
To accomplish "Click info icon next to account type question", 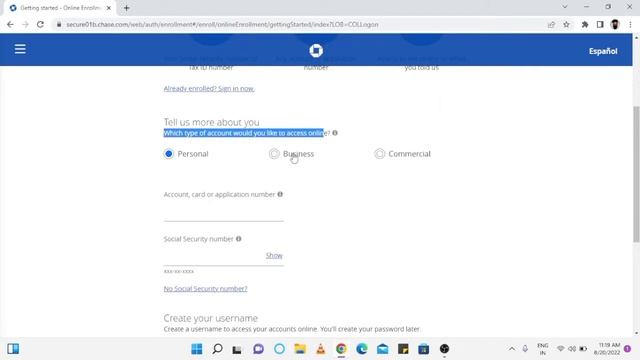I will [335, 133].
